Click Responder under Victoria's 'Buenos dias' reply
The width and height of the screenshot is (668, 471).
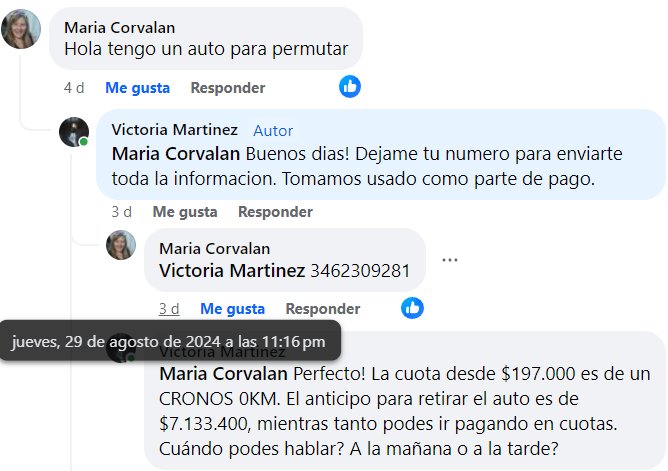coord(275,212)
